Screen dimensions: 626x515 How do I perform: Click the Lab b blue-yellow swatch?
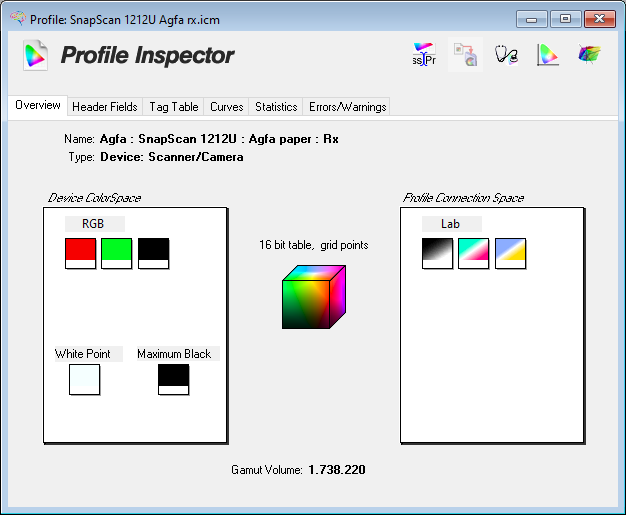point(510,253)
